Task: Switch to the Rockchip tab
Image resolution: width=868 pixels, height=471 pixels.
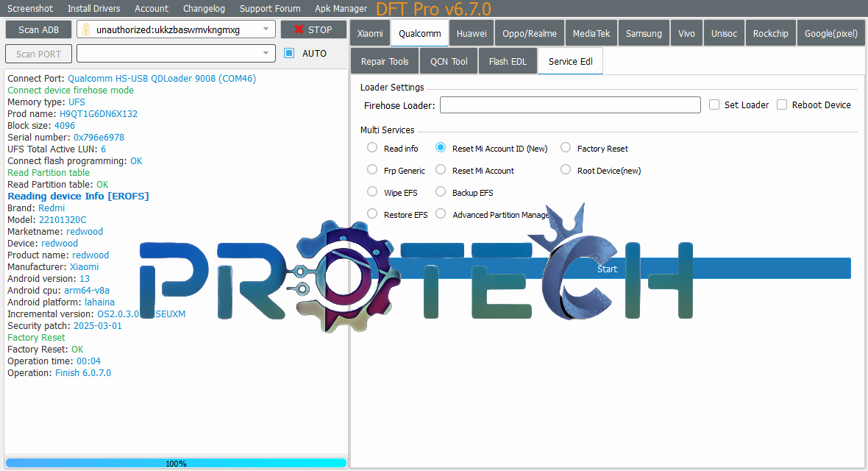Action: [x=771, y=33]
